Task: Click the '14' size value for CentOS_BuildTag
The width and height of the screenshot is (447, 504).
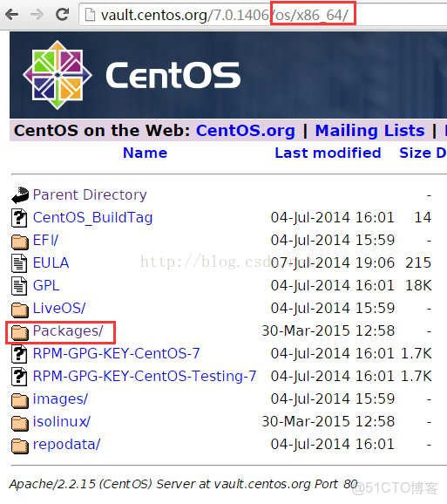Action: click(423, 218)
